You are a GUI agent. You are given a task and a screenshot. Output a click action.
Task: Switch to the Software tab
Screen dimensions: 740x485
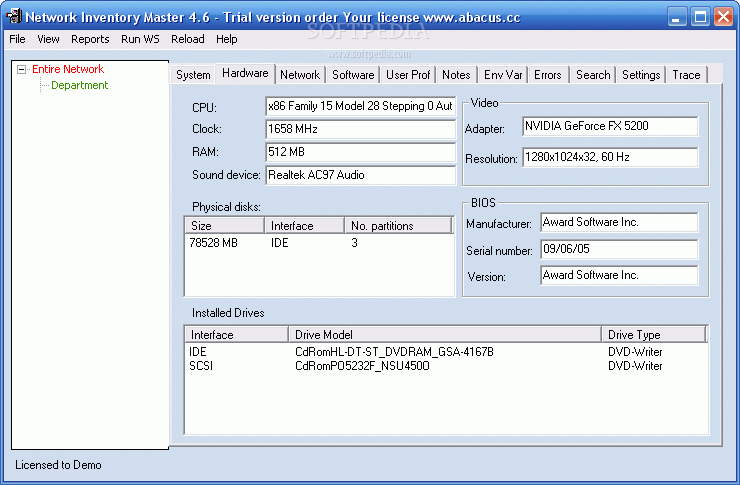tap(353, 75)
